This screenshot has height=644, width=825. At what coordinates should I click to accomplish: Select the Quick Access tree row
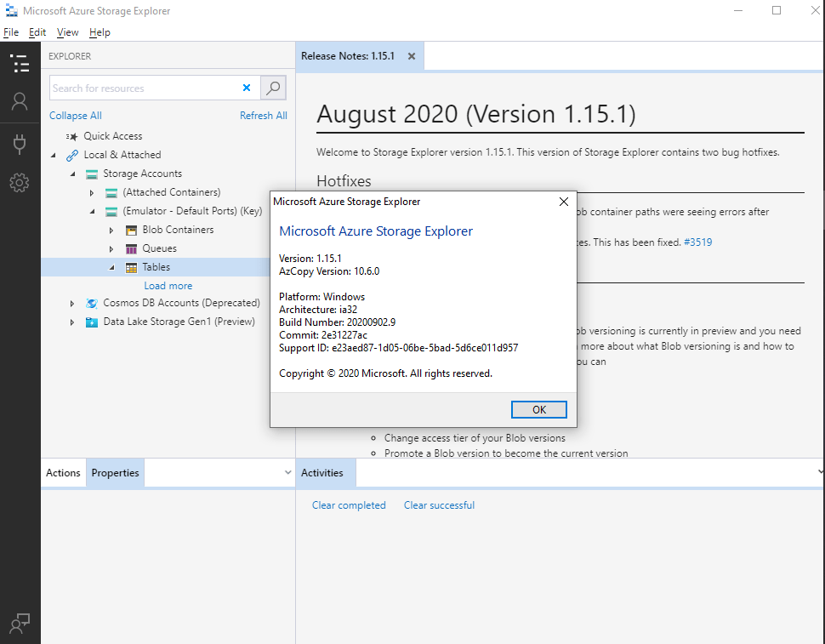pyautogui.click(x=168, y=136)
